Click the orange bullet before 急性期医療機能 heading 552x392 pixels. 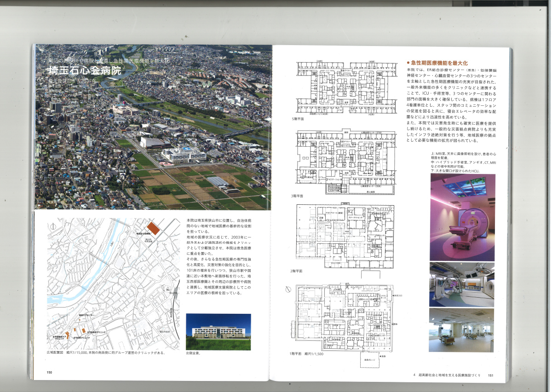tap(408, 63)
